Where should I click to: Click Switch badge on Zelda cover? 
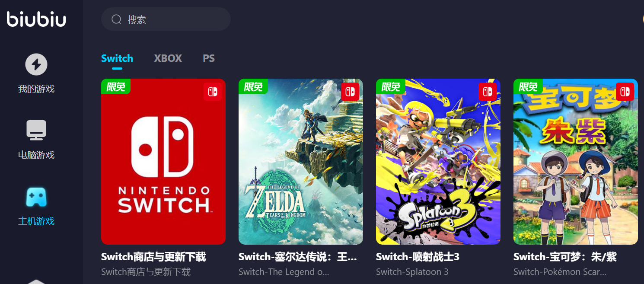[x=350, y=92]
